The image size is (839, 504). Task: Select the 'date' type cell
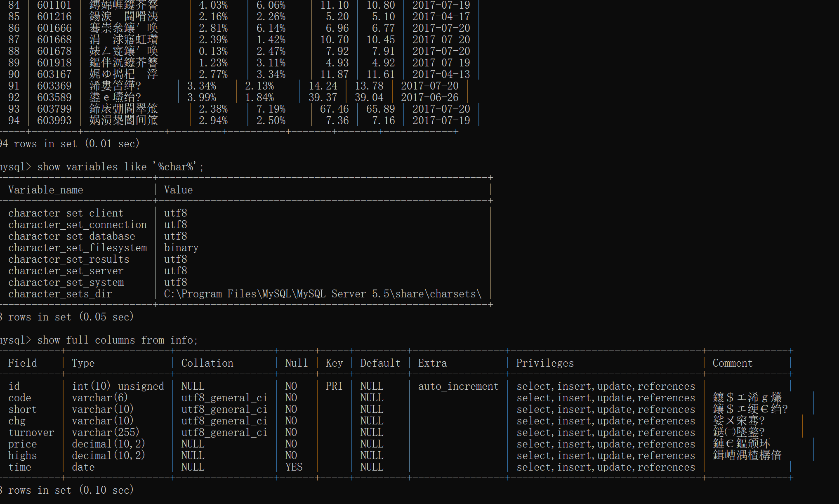(83, 467)
